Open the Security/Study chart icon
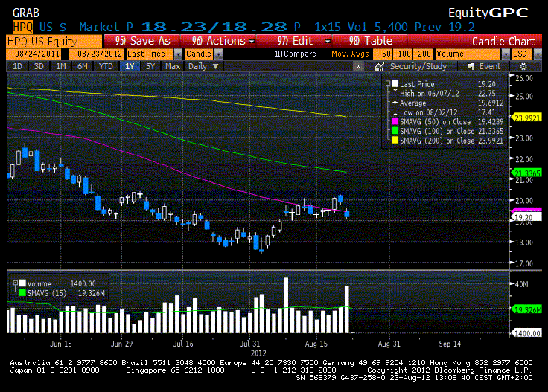Viewport: 548px width, 392px height. 379,67
